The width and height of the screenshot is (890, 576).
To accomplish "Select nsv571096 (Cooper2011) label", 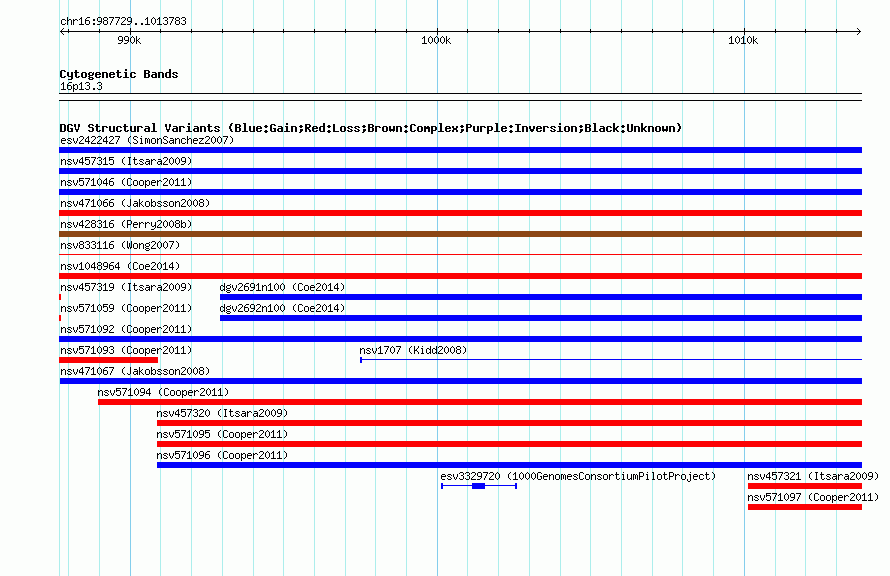I will [222, 455].
